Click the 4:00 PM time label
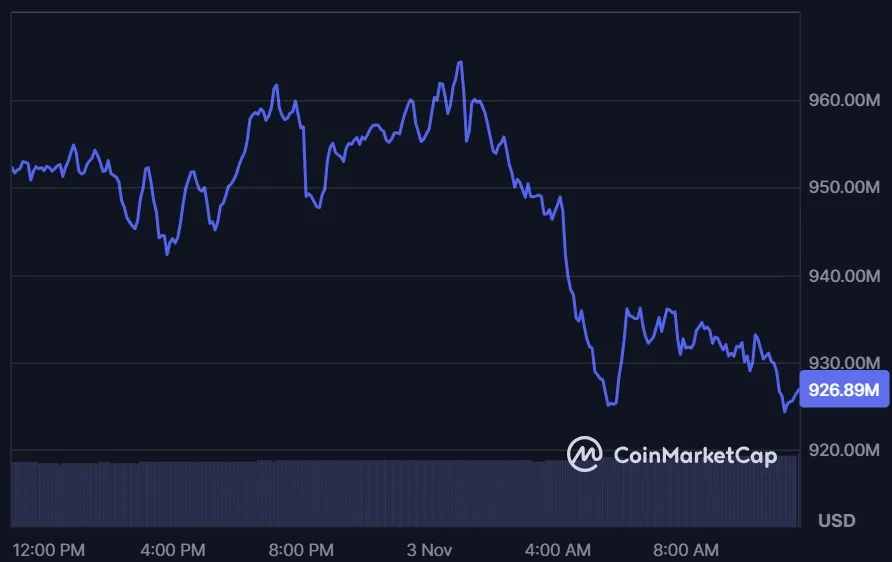The width and height of the screenshot is (892, 562). (172, 550)
